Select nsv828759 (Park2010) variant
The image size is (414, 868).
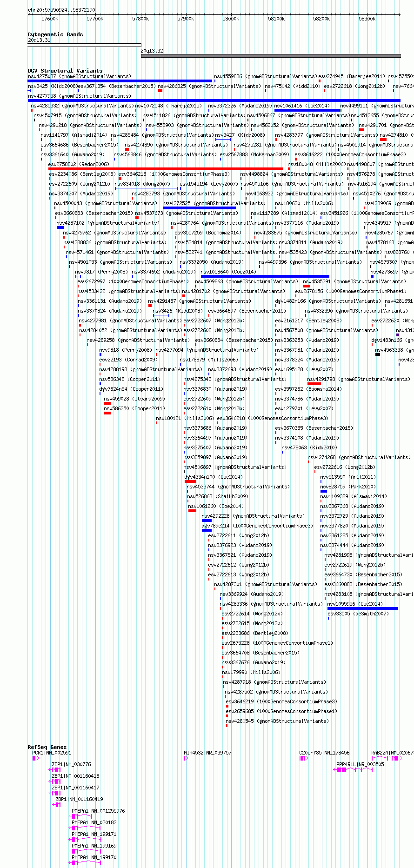click(348, 487)
